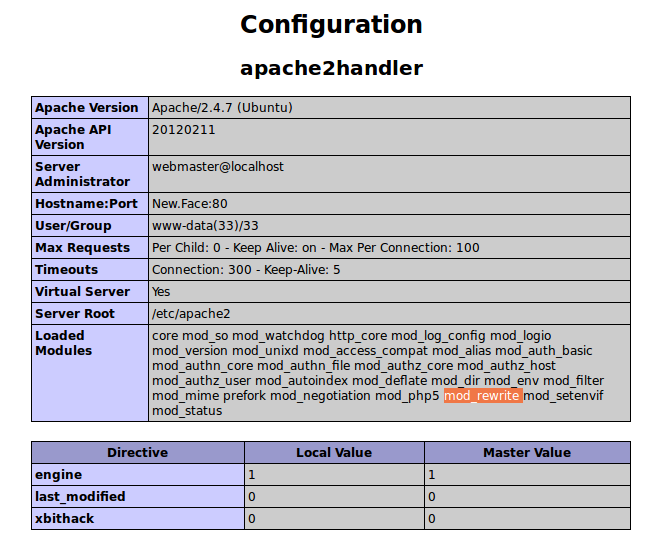Screen dimensions: 656x558
Task: Select the engine directive row label
Action: (59, 475)
